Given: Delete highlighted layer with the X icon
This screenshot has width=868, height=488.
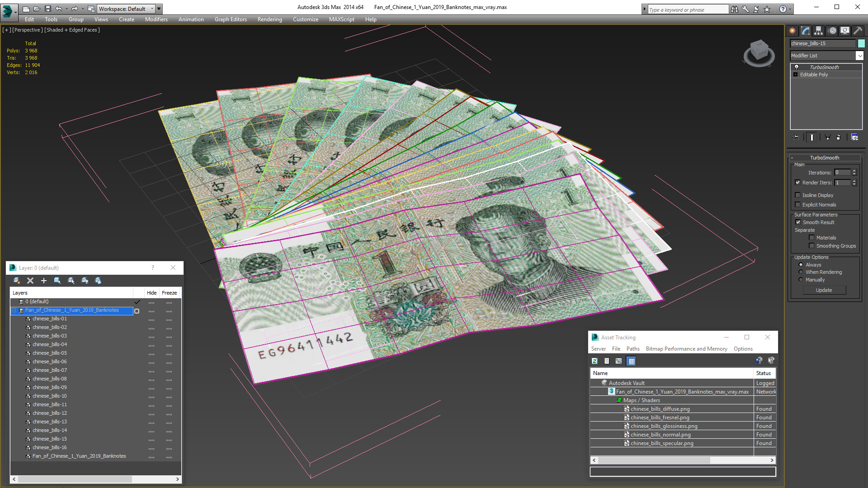Looking at the screenshot, I should pos(30,281).
